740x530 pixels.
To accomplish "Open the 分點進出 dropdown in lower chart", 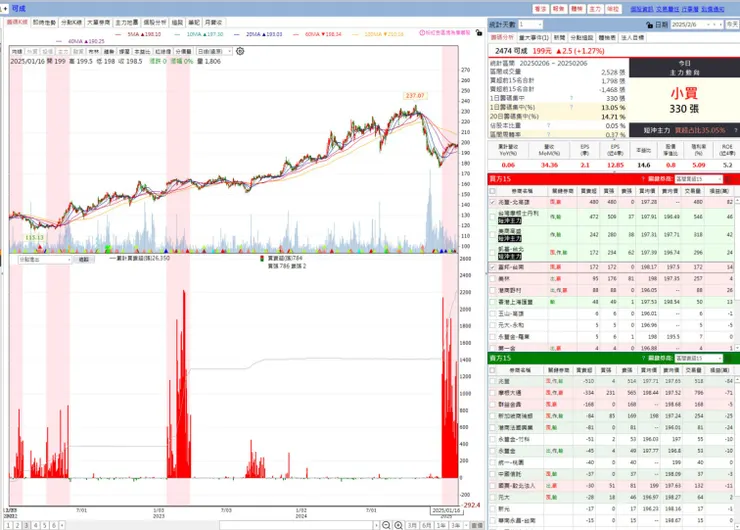I will pyautogui.click(x=44, y=260).
